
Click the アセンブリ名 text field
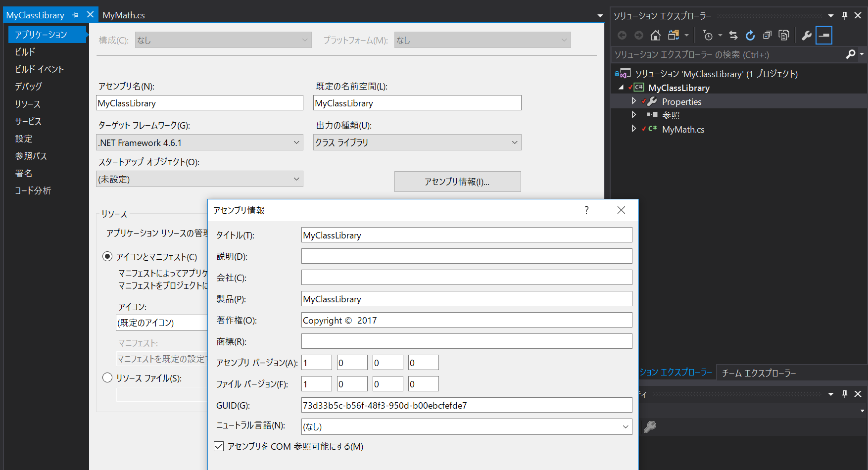(x=199, y=103)
